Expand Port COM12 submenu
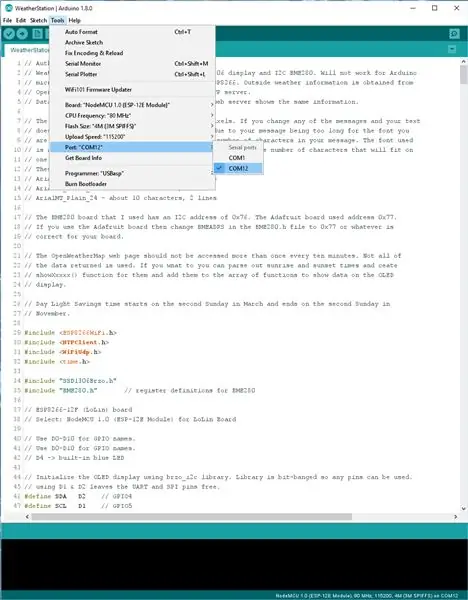Image resolution: width=468 pixels, height=600 pixels. [132, 147]
